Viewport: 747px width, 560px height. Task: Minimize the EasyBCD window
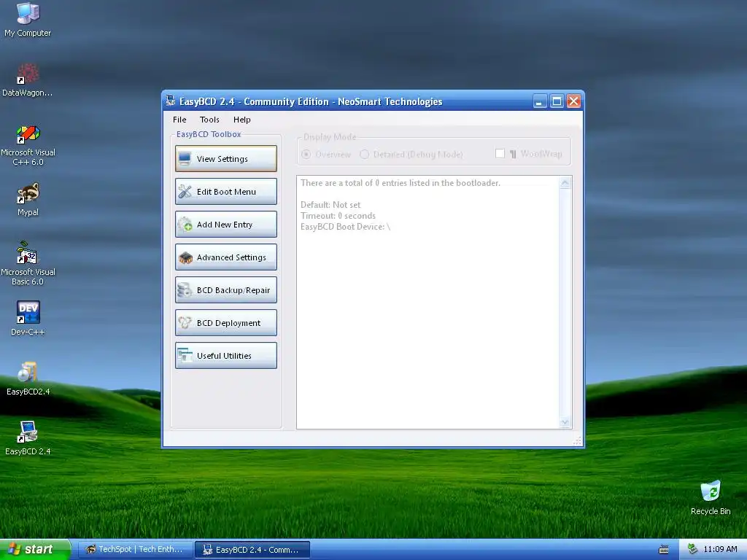[540, 101]
